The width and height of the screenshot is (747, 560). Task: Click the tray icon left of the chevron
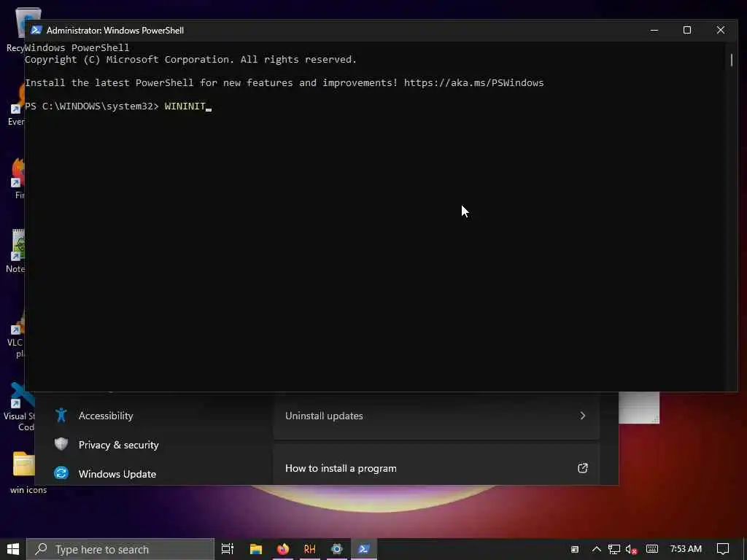[x=575, y=550]
